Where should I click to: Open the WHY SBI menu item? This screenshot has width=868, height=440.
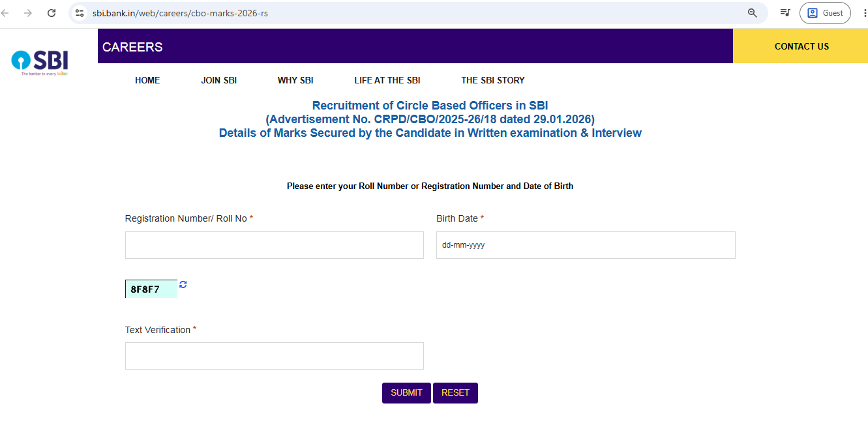(x=295, y=80)
